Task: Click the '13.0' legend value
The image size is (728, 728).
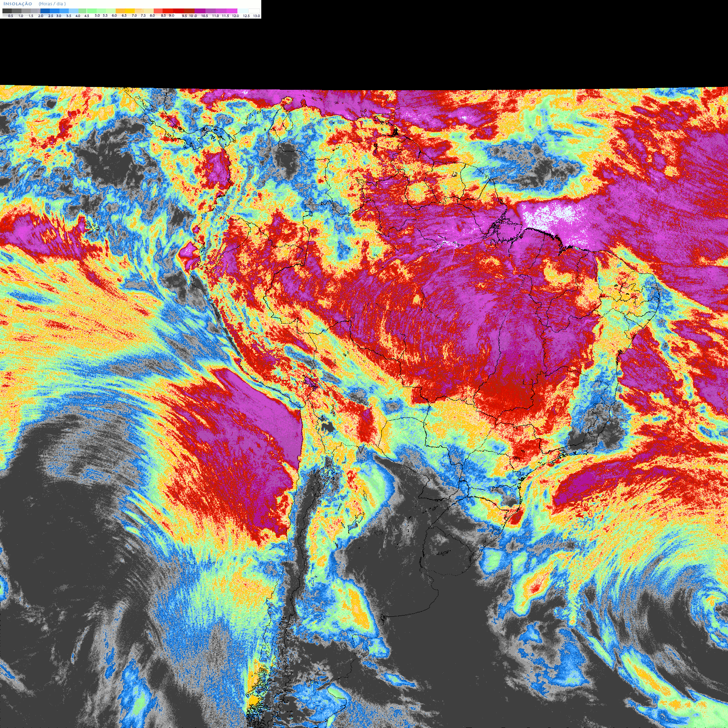Action: click(256, 16)
